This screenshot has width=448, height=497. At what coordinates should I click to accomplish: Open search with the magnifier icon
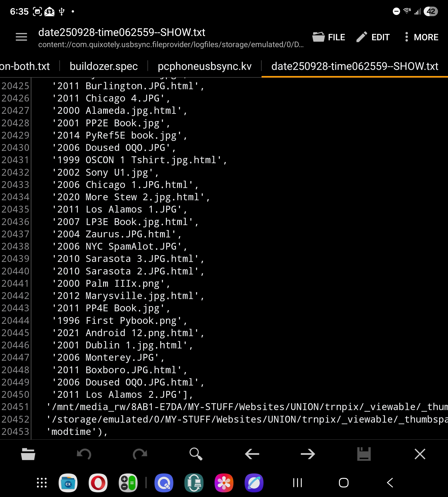click(196, 454)
